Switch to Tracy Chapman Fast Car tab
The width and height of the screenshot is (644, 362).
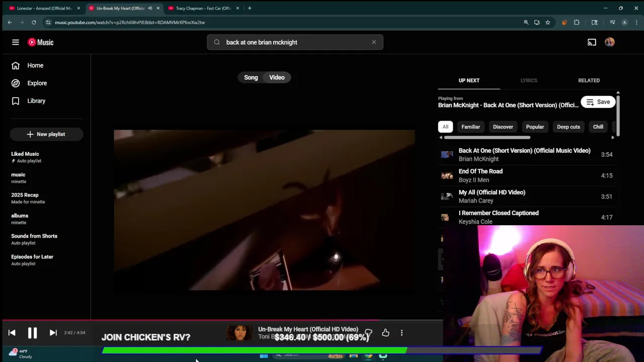coord(203,8)
